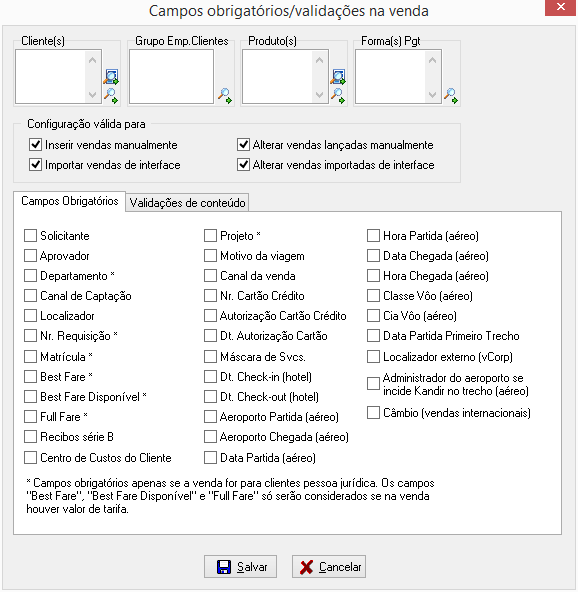578x592 pixels.
Task: Tick Dt. Check-out (hotel)
Action: pos(210,396)
